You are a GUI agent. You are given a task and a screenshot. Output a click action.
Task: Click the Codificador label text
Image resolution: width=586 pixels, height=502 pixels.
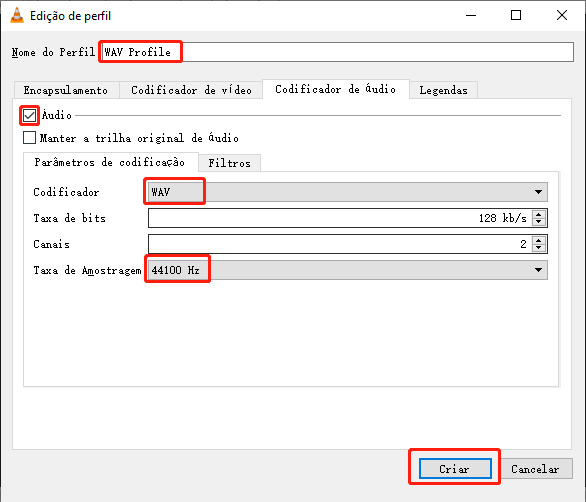click(66, 192)
